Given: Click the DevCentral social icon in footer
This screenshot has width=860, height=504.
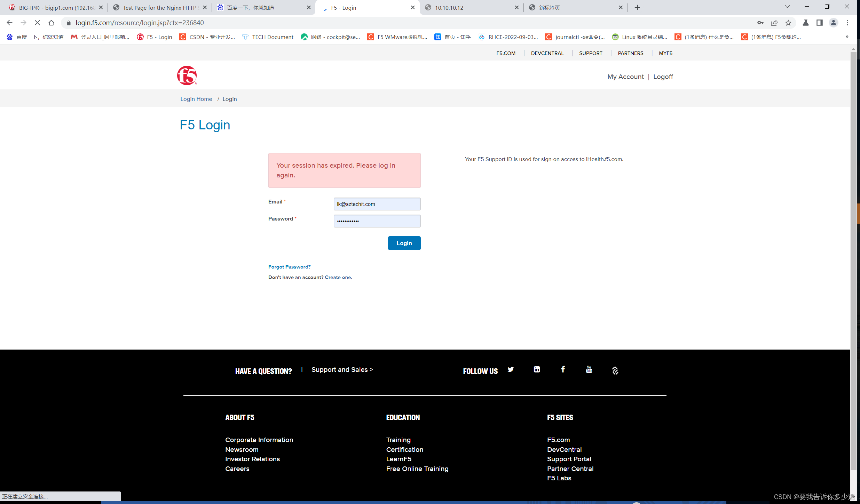Looking at the screenshot, I should coord(615,371).
